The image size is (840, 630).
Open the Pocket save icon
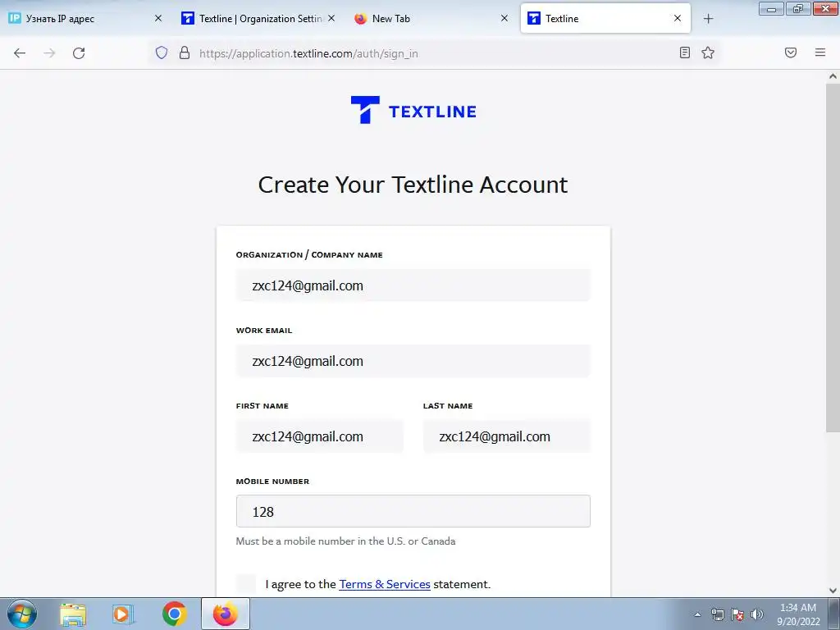[790, 52]
